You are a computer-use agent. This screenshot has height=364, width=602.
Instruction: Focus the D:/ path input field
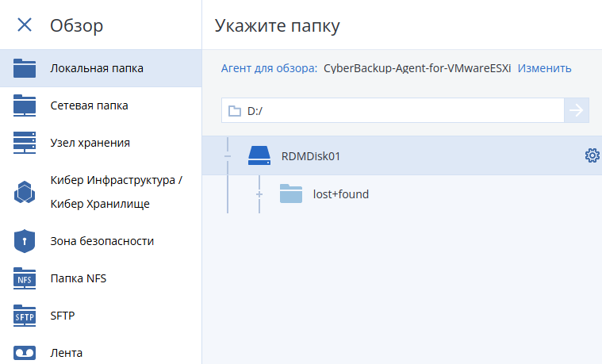tap(393, 110)
